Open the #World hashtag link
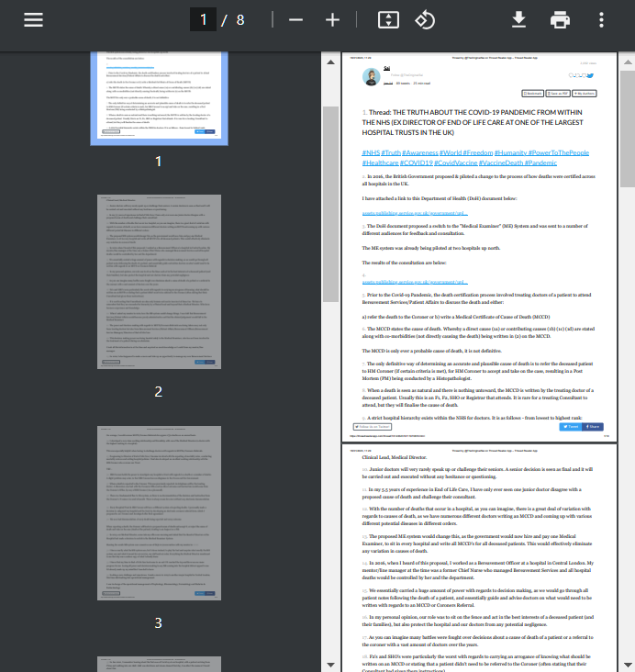The width and height of the screenshot is (635, 672). pyautogui.click(x=451, y=152)
